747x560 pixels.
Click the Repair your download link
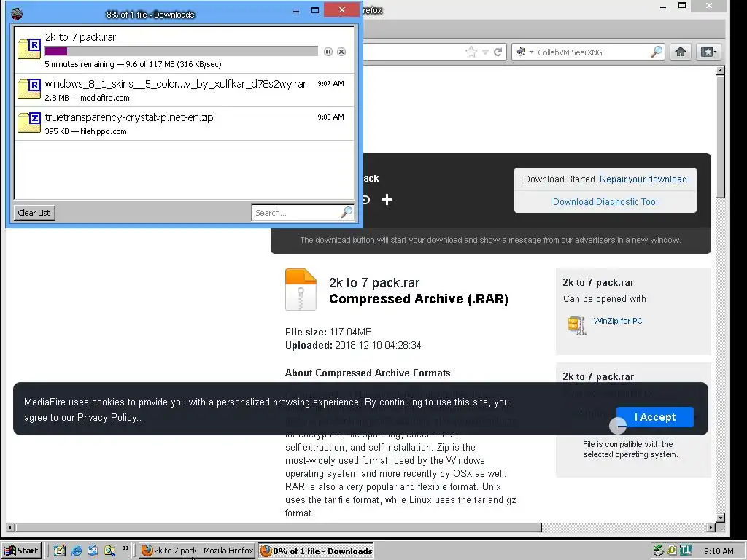point(643,179)
